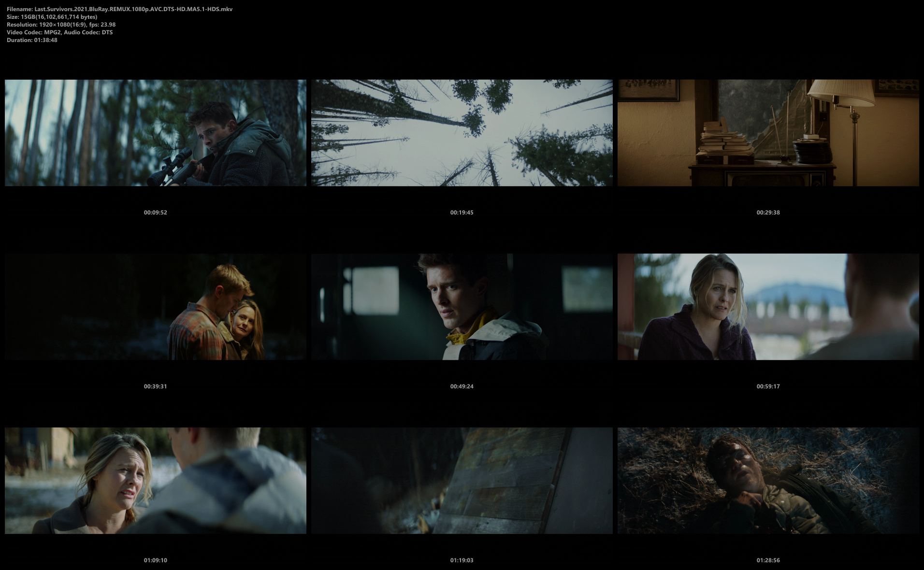Open the thumbnail showing lamp and stacked books
Viewport: 924px width, 570px height.
[x=768, y=133]
